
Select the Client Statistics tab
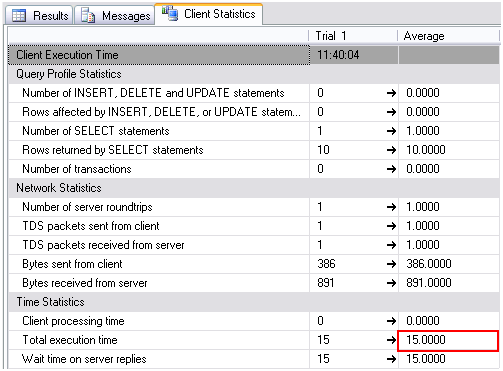point(209,14)
